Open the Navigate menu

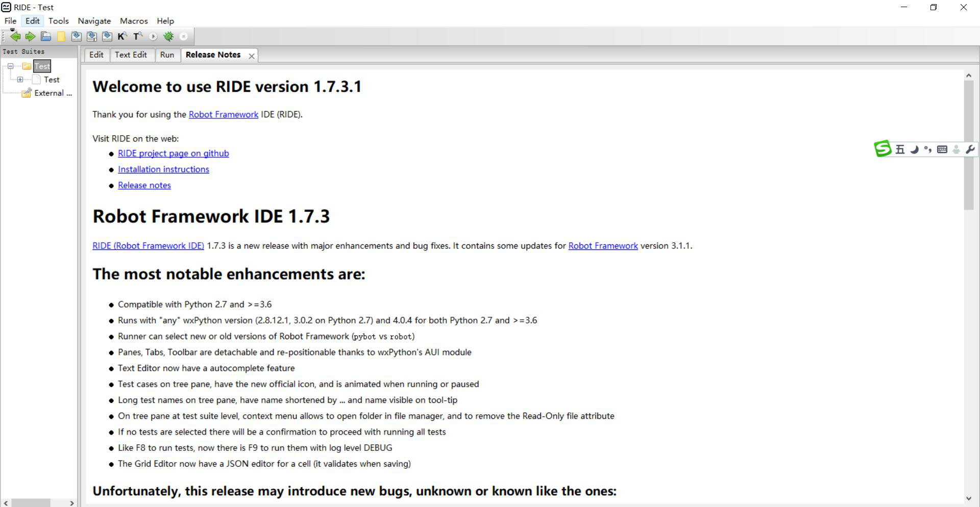94,21
